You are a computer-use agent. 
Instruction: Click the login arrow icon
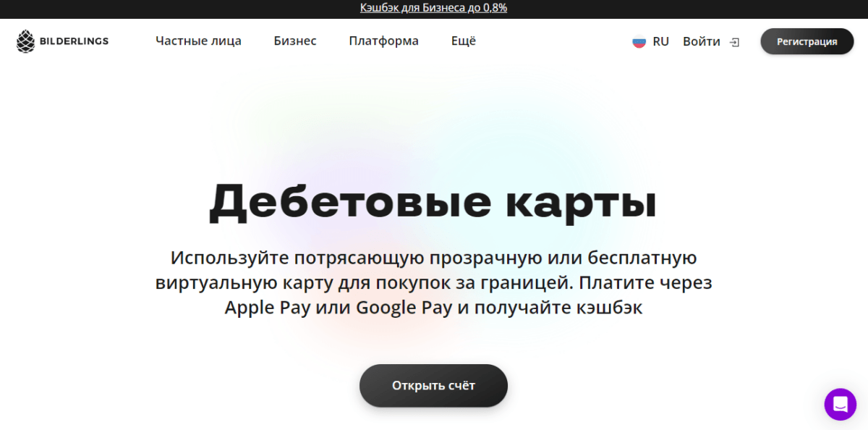pyautogui.click(x=734, y=42)
